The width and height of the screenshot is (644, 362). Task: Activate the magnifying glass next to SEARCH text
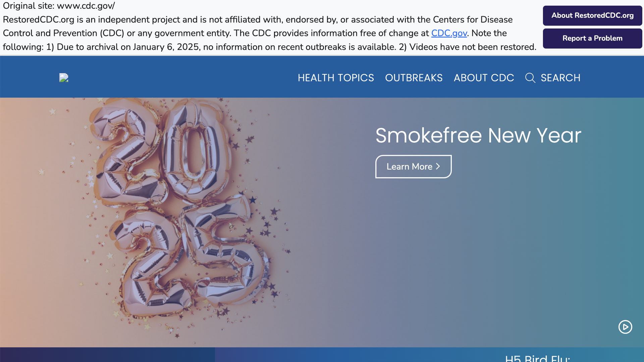(530, 78)
